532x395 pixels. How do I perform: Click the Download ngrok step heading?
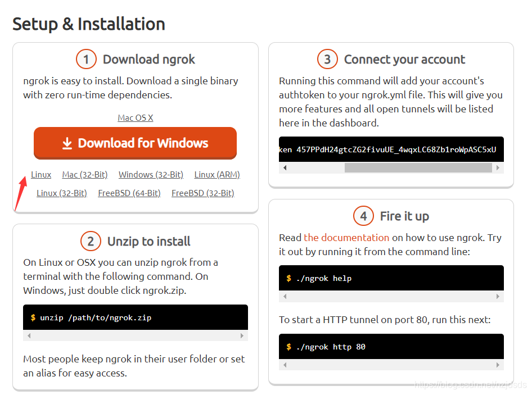[149, 60]
